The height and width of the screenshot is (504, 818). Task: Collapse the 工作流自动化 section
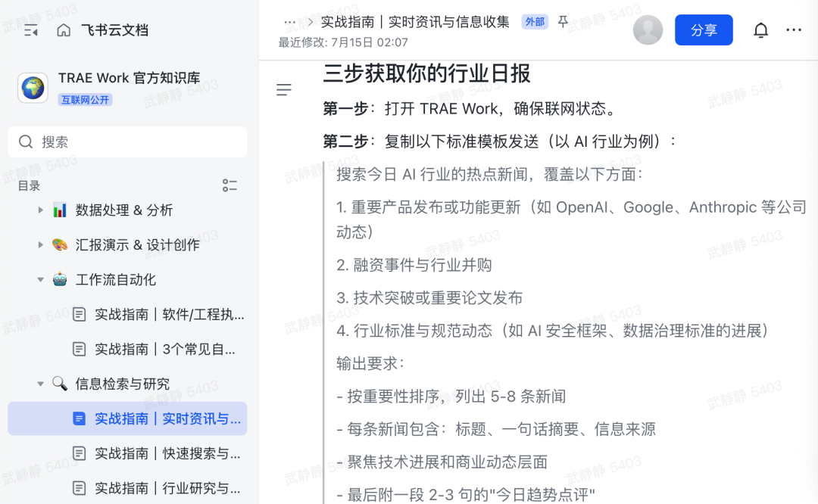pos(40,280)
